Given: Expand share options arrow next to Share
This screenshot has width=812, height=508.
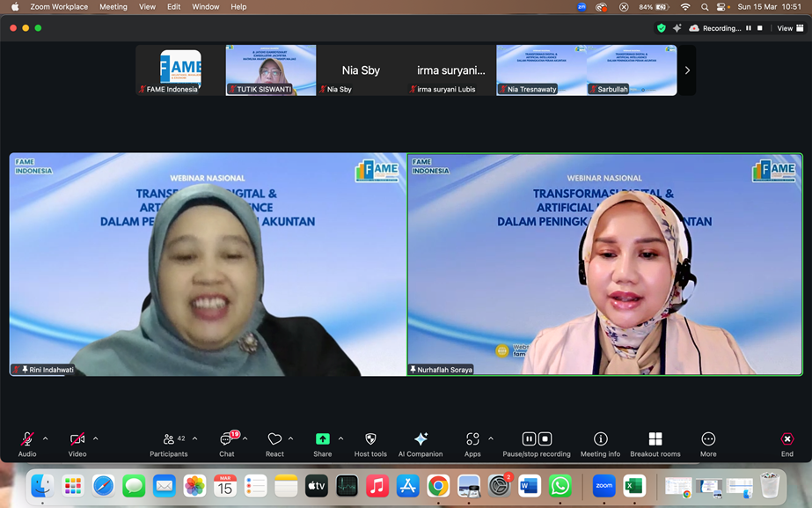Looking at the screenshot, I should click(x=340, y=438).
